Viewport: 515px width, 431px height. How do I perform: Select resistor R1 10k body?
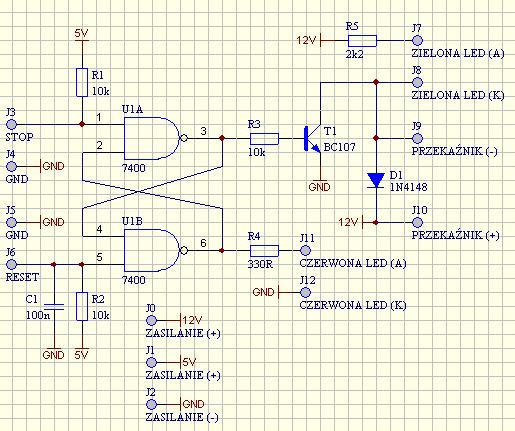[82, 82]
